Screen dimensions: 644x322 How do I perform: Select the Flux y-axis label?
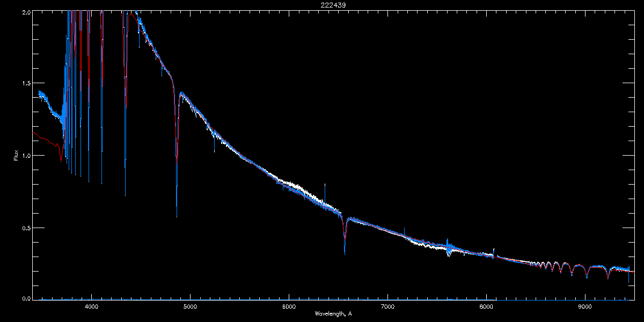tap(16, 155)
